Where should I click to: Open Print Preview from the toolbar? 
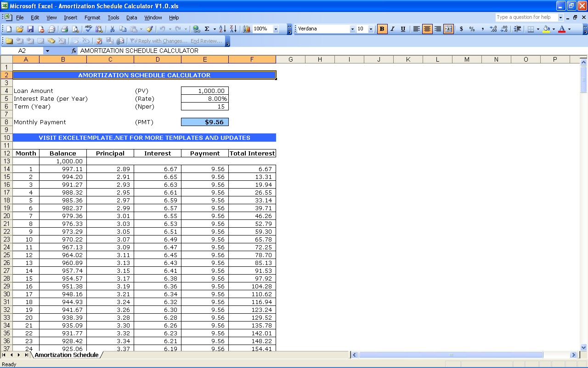tap(75, 29)
